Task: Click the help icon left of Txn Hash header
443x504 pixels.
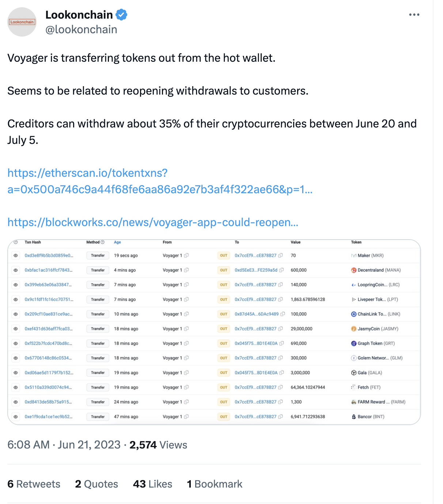Action: 16,242
